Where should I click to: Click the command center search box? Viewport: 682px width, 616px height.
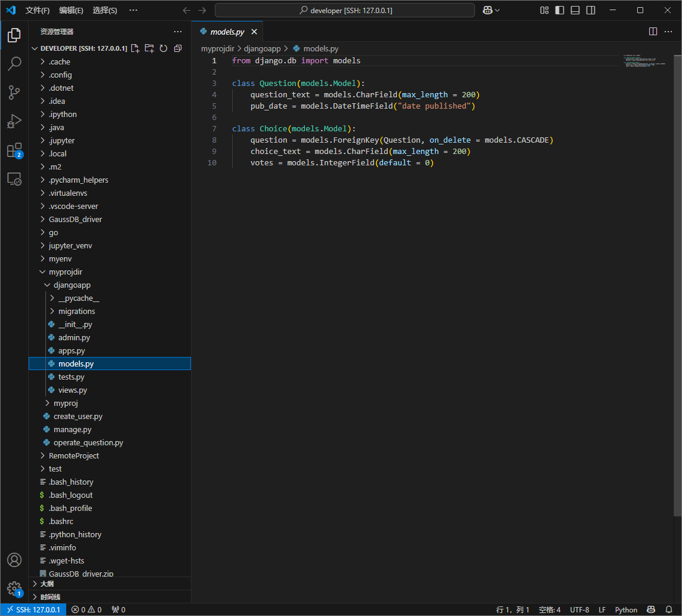coord(345,10)
